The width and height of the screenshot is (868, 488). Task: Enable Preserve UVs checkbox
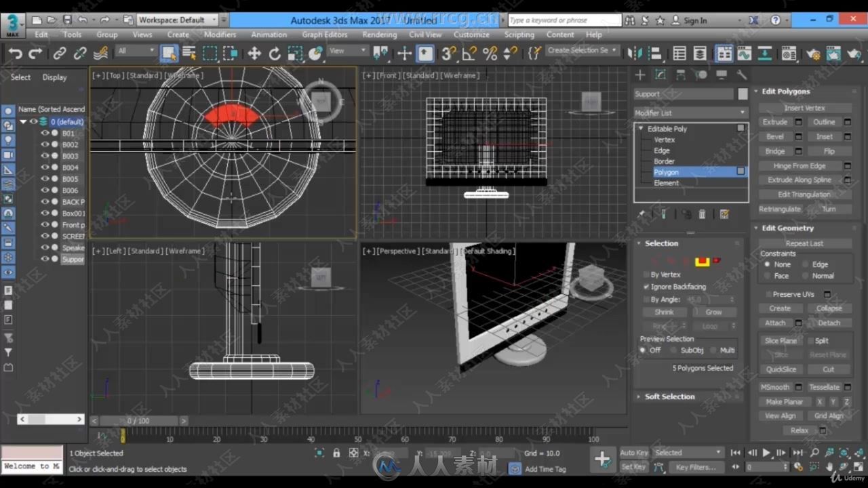tap(768, 294)
